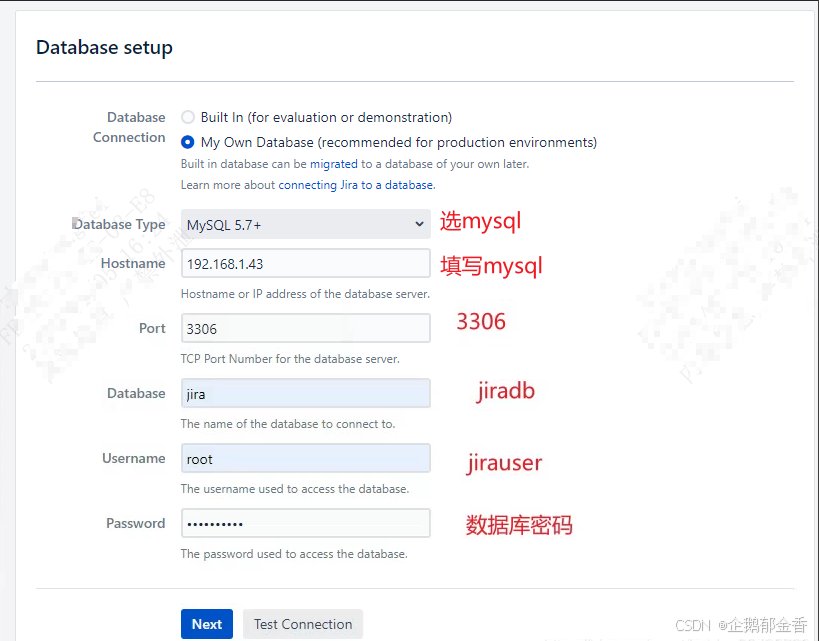Select the Built In database radio button
Viewport: 819px width, 641px height.
coord(188,117)
